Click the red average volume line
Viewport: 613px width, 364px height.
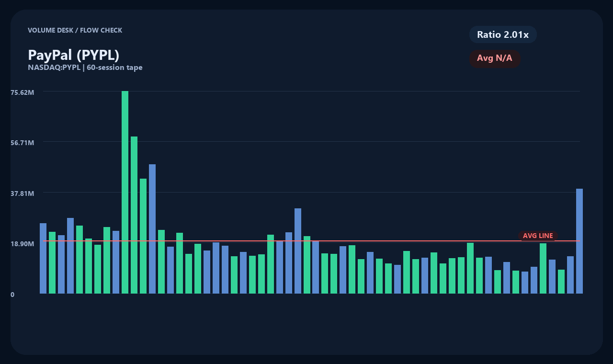click(311, 241)
